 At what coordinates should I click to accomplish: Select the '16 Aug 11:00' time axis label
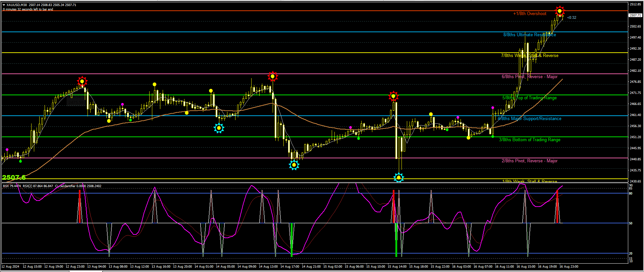click(x=504, y=267)
